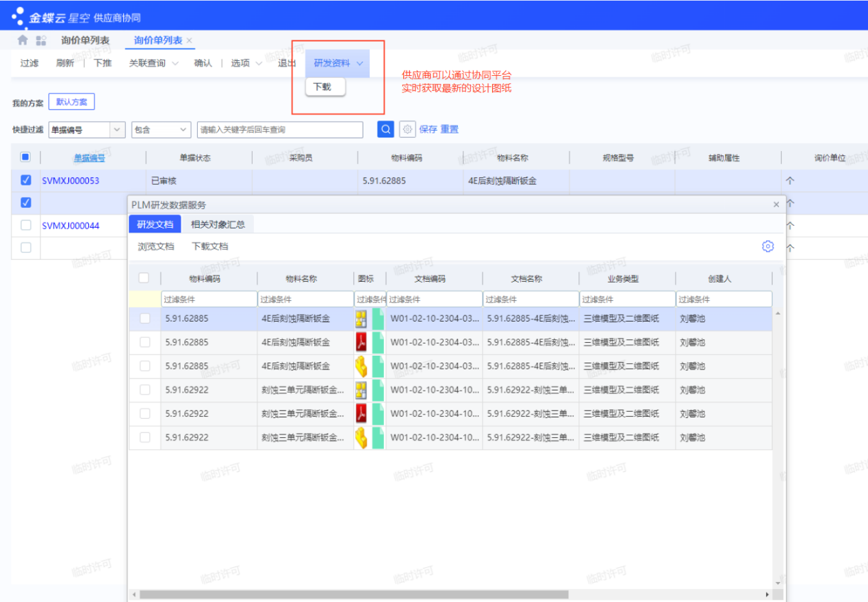
Task: Check the SVMXJ000044 row checkbox
Action: click(x=26, y=225)
